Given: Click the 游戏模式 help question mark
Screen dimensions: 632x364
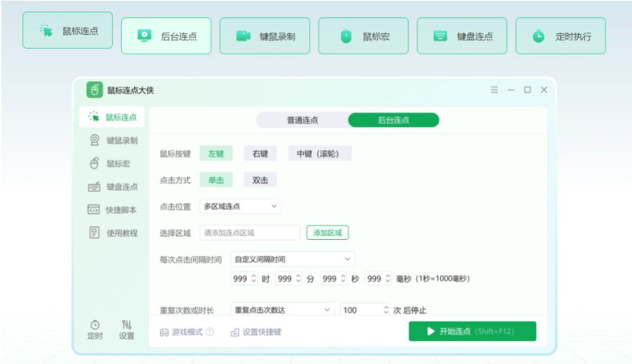Looking at the screenshot, I should [x=209, y=332].
